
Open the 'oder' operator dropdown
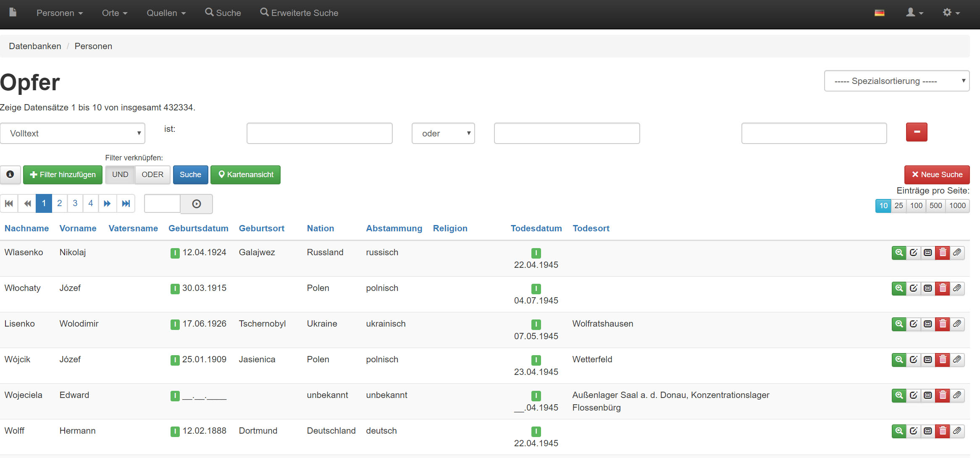point(443,133)
